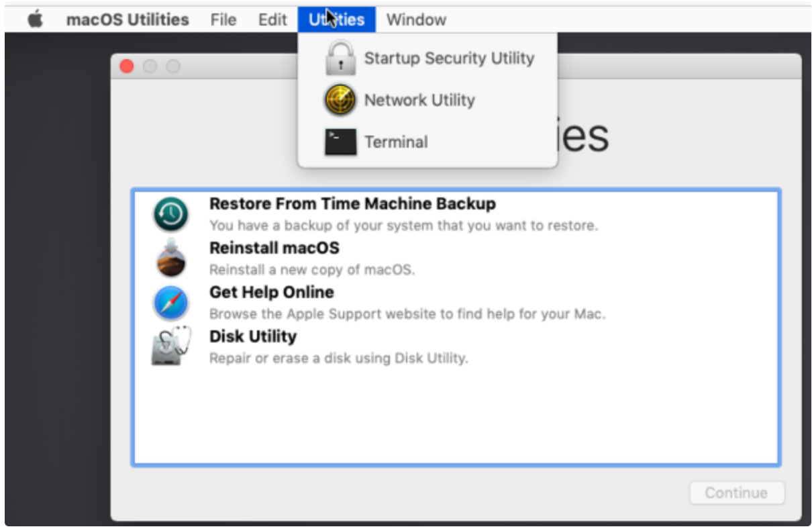Open the Edit menu
The width and height of the screenshot is (812, 529).
pyautogui.click(x=272, y=19)
